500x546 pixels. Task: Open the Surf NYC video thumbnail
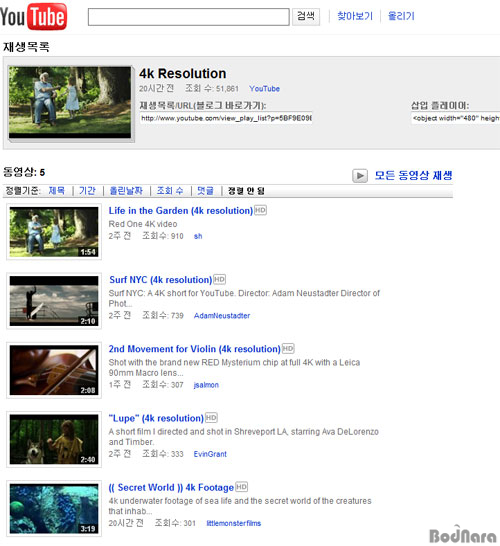(x=54, y=301)
